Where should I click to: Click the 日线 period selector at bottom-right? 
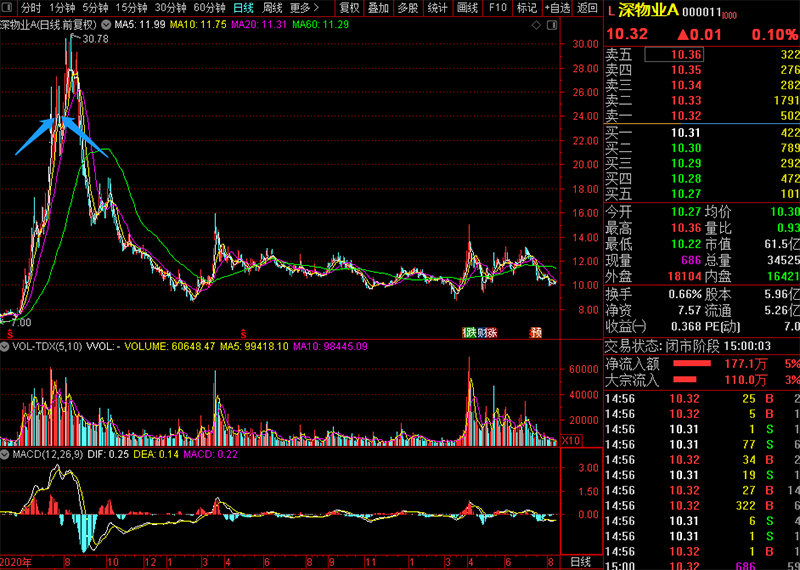tap(580, 562)
